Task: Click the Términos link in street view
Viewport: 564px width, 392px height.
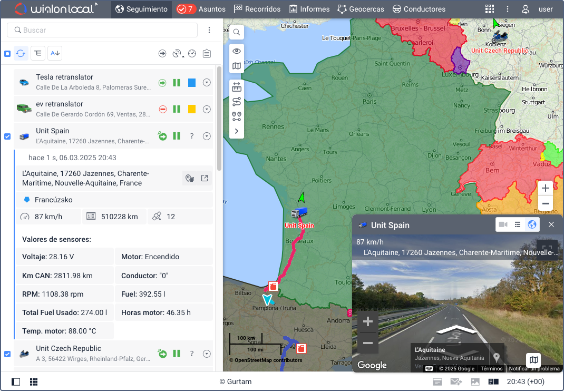Action: [x=491, y=368]
